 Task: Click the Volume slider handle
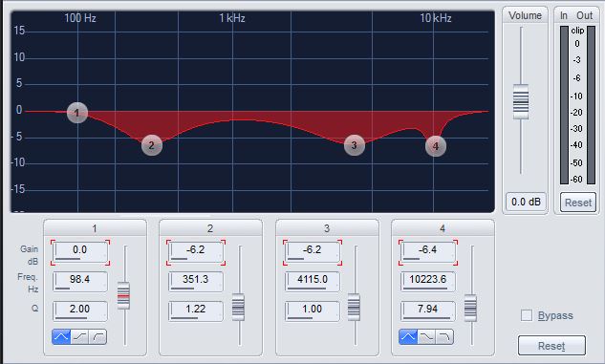tap(521, 101)
